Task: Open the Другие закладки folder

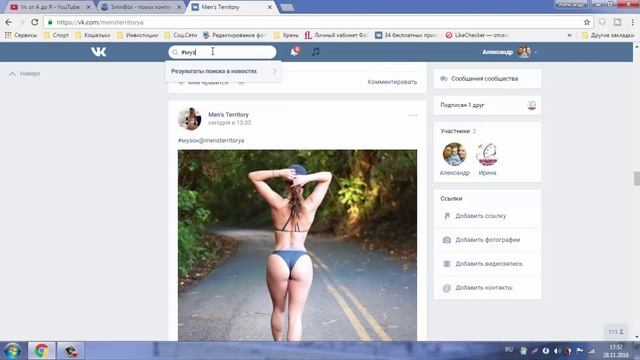Action: click(608, 35)
